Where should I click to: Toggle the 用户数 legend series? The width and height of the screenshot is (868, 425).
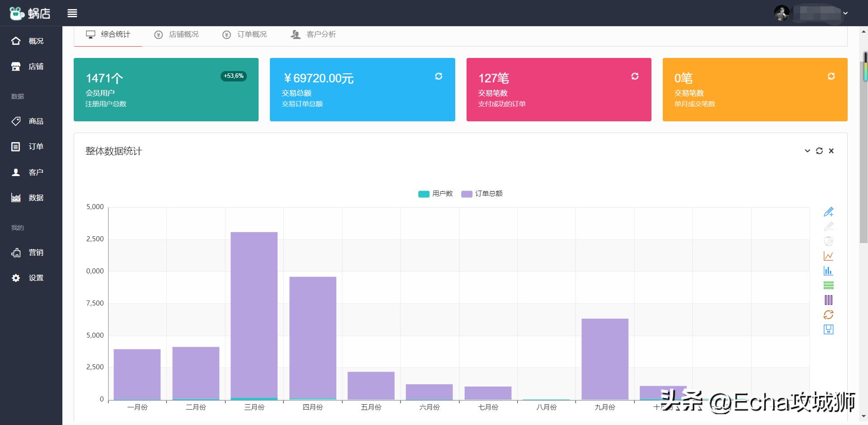[435, 194]
